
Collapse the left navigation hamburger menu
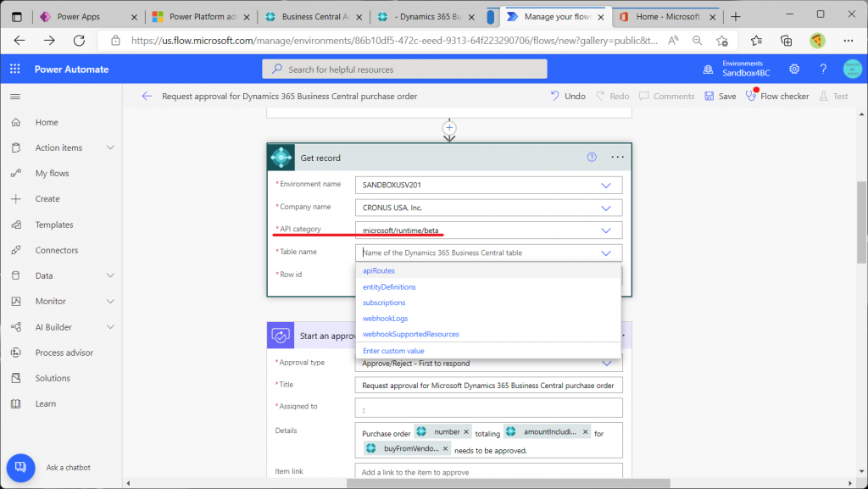click(15, 97)
